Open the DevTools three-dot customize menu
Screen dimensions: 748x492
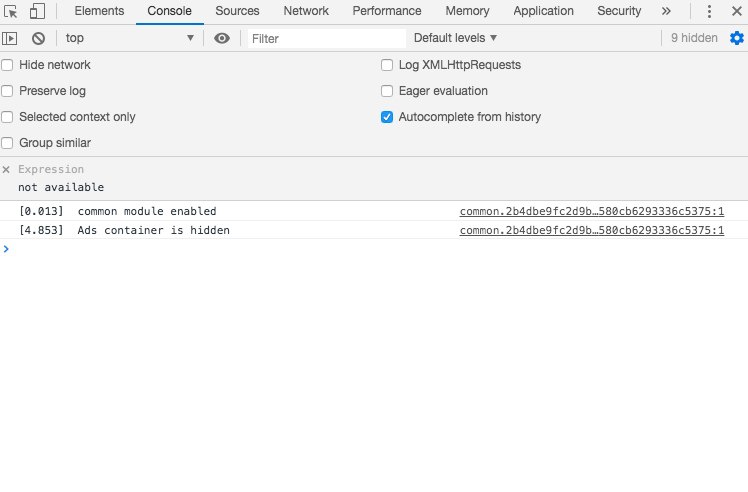coord(709,12)
